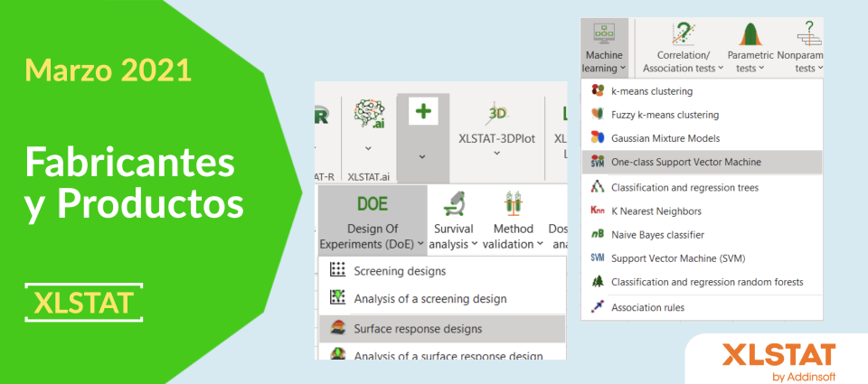
Task: Select k-means clustering menu item
Action: coord(702,90)
